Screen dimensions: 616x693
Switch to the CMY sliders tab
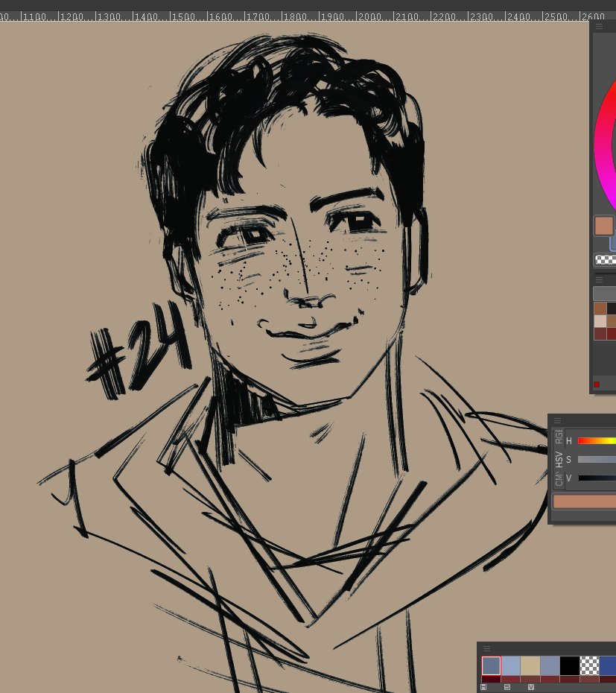[x=559, y=479]
